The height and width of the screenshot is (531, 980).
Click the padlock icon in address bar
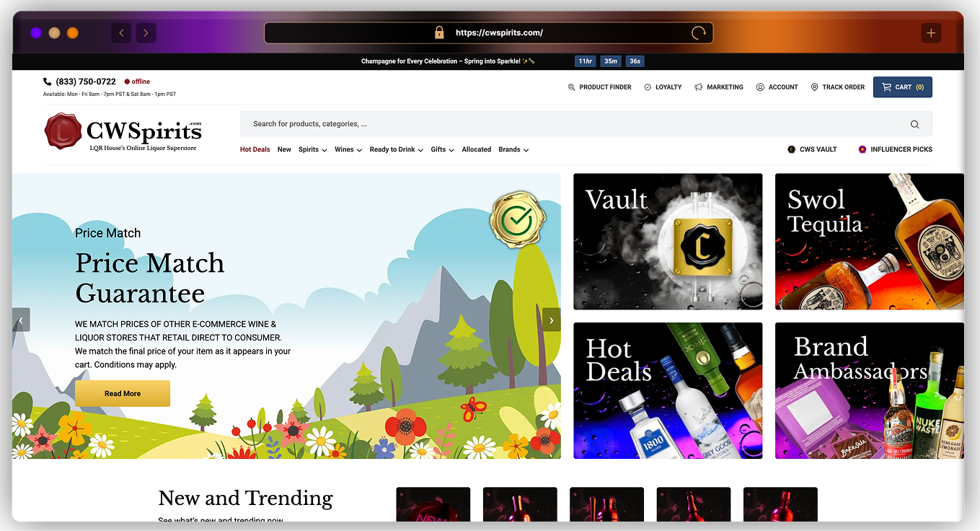click(439, 32)
